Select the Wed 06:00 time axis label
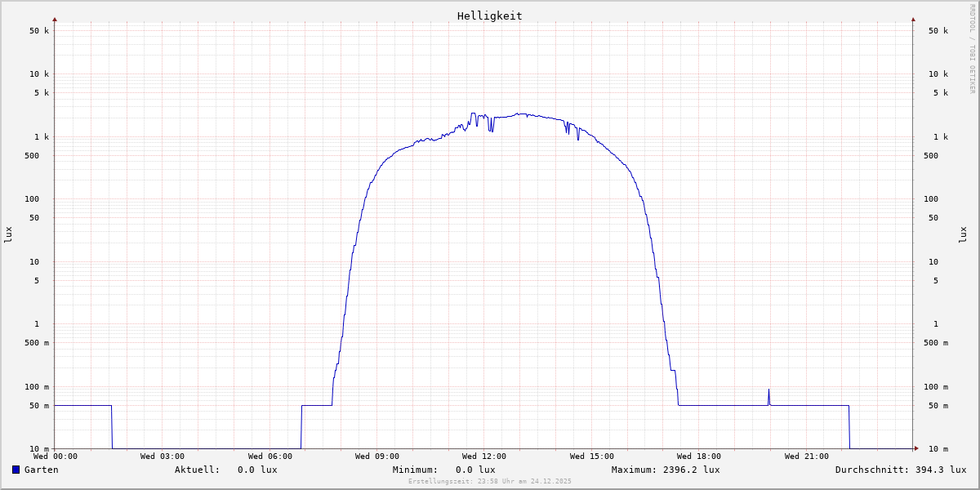The width and height of the screenshot is (980, 490). point(269,457)
